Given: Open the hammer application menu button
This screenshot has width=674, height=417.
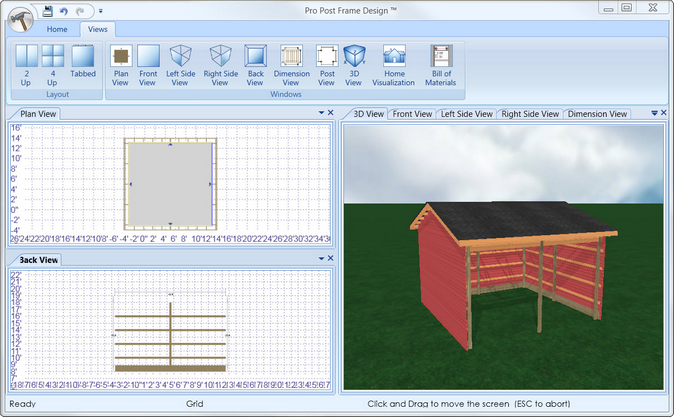Looking at the screenshot, I should [x=20, y=20].
